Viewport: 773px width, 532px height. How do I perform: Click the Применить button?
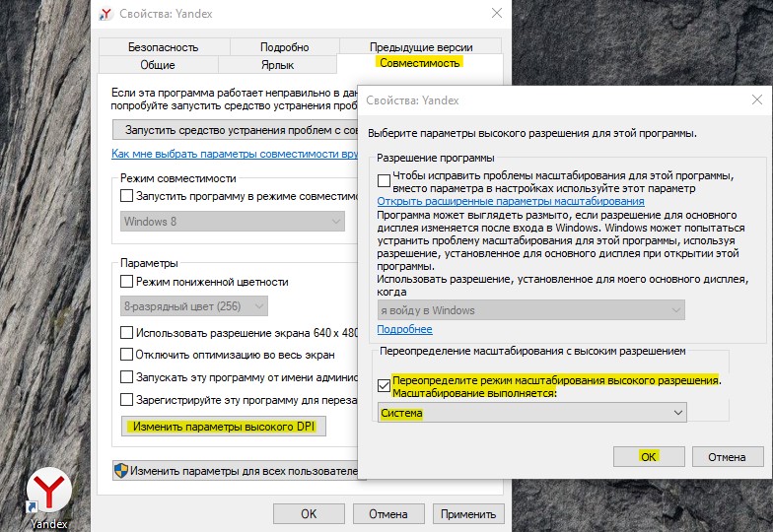pos(468,514)
